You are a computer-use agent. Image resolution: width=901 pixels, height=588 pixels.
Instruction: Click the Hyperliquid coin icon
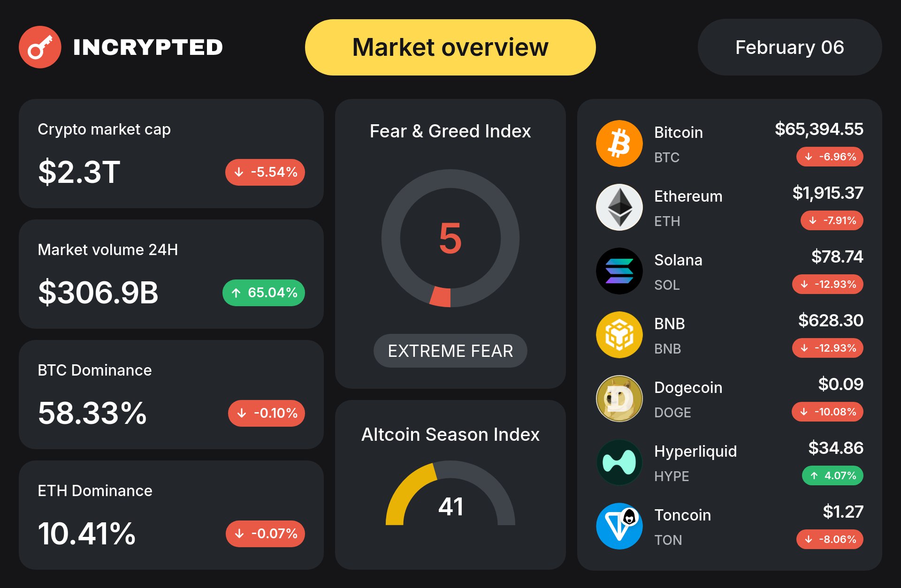click(x=619, y=462)
